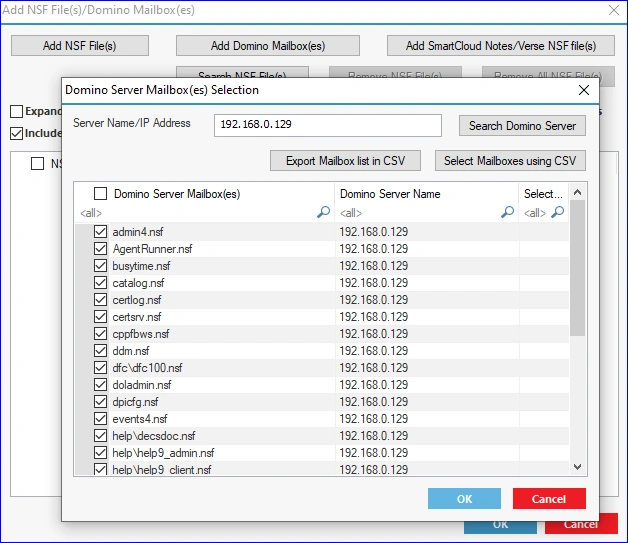Uncheck the dfc\dfc100.nsf checkbox

pyautogui.click(x=101, y=368)
